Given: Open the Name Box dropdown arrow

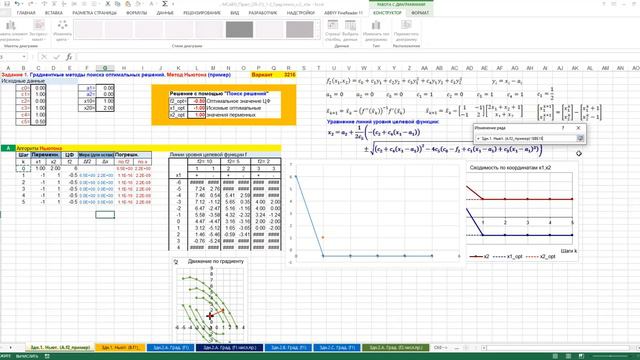Looking at the screenshot, I should pyautogui.click(x=24, y=57).
